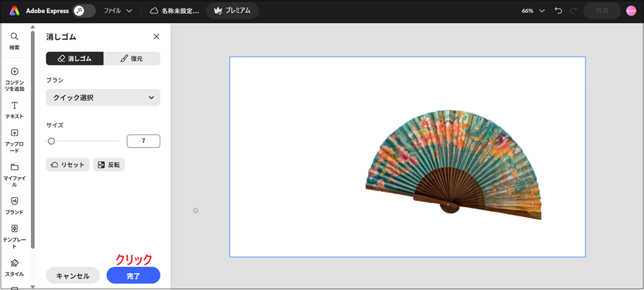Click the undo arrow icon

[x=558, y=11]
